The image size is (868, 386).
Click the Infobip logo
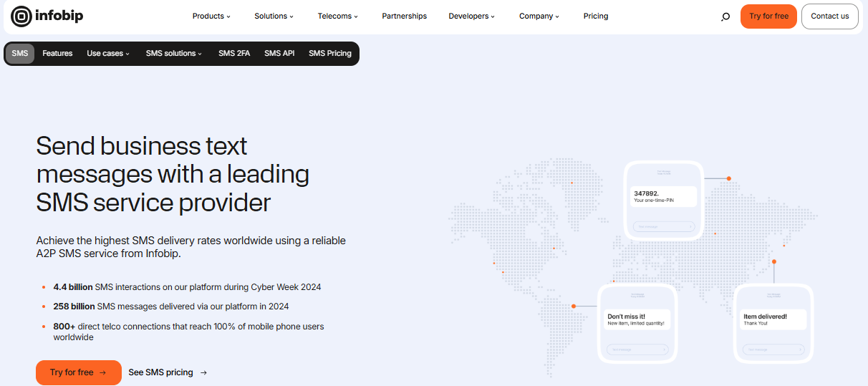tap(47, 16)
